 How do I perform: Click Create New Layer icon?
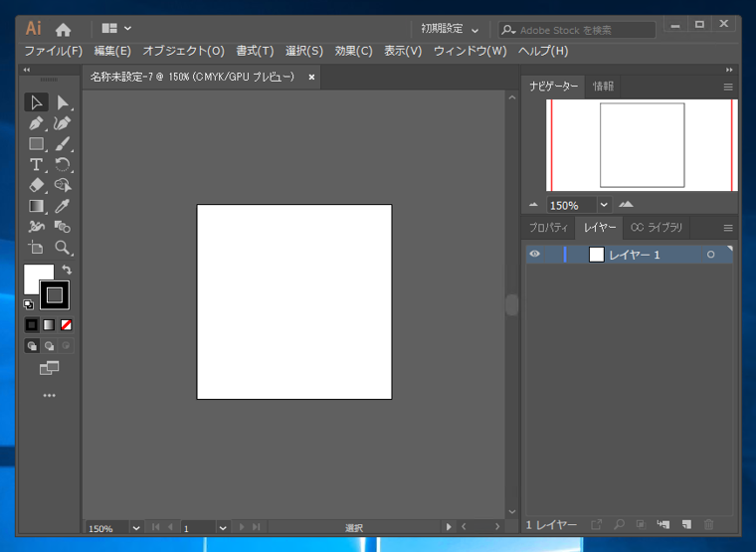coord(686,524)
